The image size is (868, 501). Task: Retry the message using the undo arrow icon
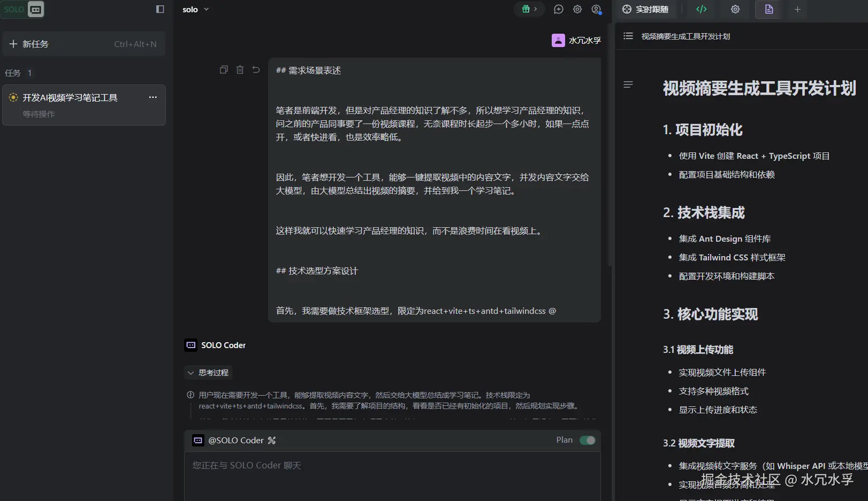[256, 70]
